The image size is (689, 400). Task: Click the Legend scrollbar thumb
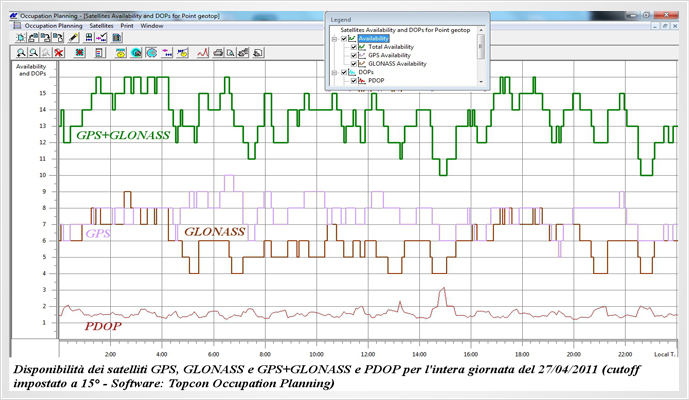(481, 47)
